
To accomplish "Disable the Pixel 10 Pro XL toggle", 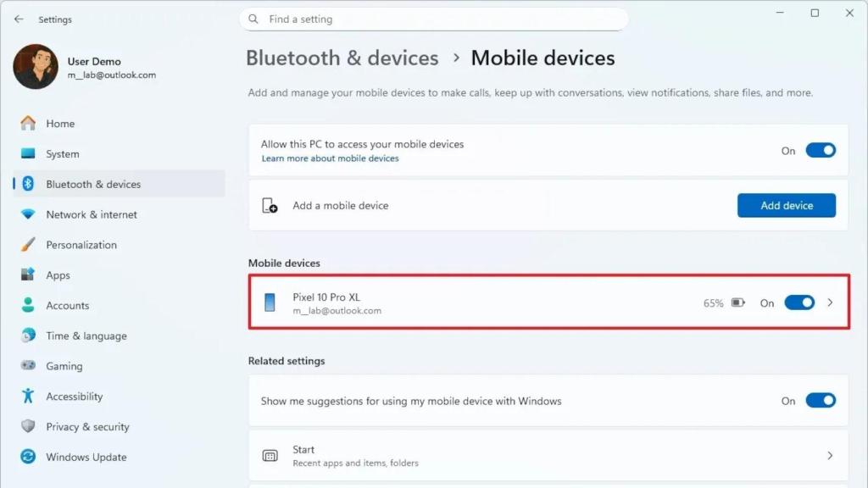I will (799, 302).
